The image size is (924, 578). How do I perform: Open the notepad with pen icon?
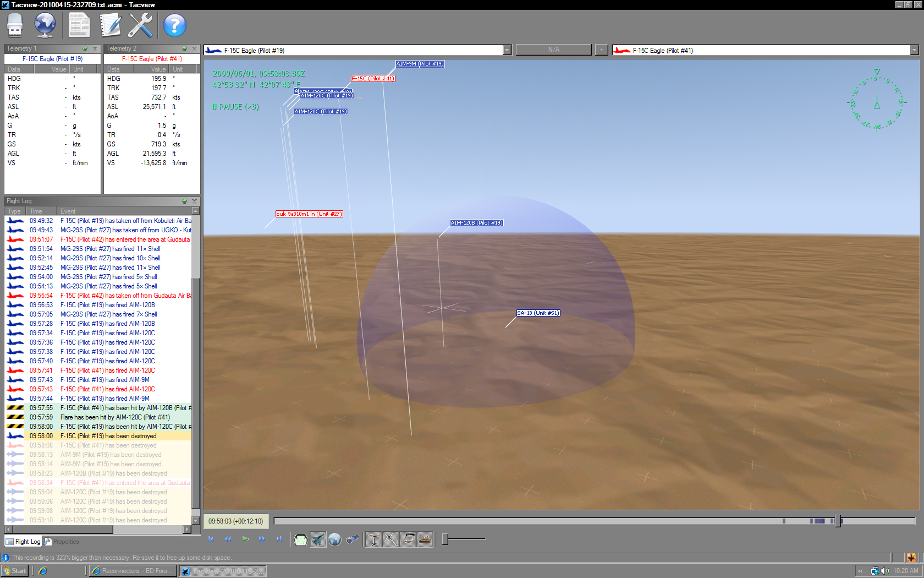tap(110, 25)
